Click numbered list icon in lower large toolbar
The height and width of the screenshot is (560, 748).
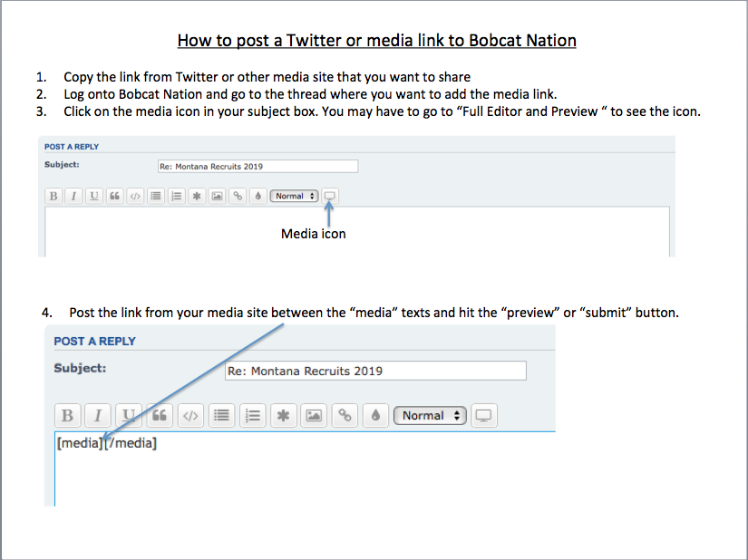(x=252, y=415)
